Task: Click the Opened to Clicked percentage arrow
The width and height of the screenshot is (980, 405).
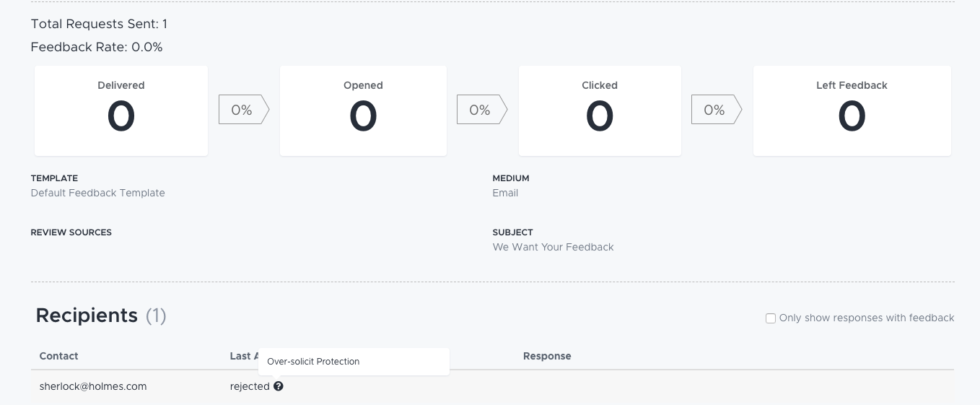Action: tap(482, 110)
